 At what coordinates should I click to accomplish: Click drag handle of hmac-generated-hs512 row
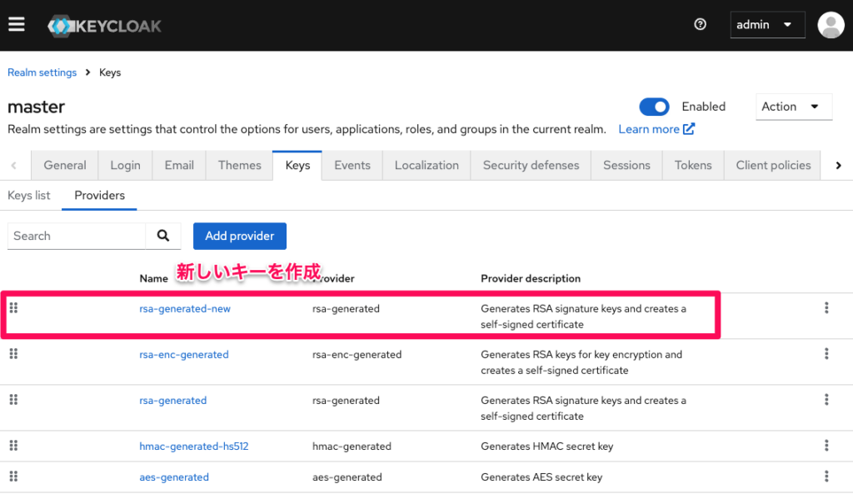click(13, 446)
